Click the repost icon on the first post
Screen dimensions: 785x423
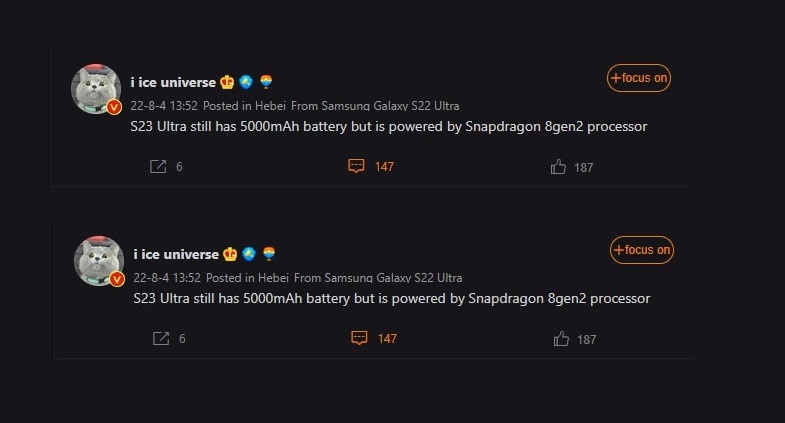coord(158,166)
